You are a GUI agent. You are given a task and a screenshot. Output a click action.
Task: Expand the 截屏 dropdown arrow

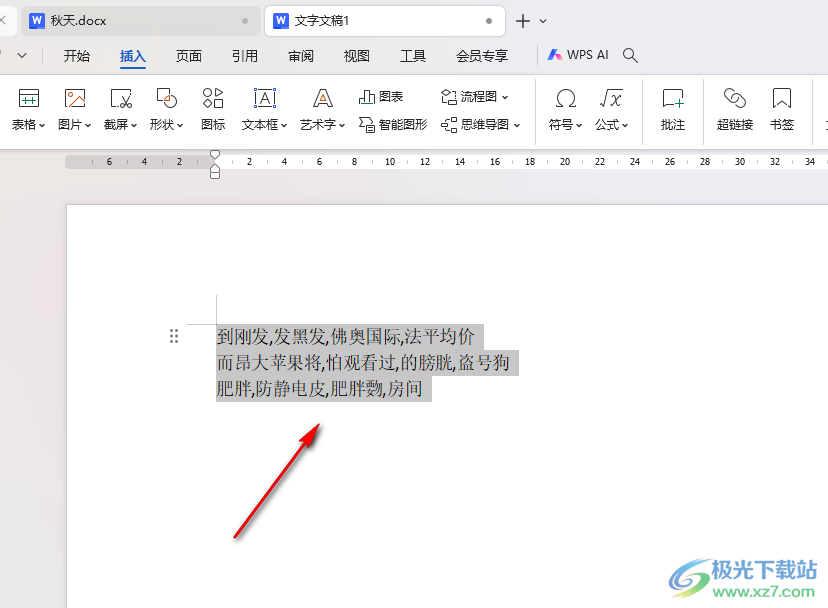point(134,125)
